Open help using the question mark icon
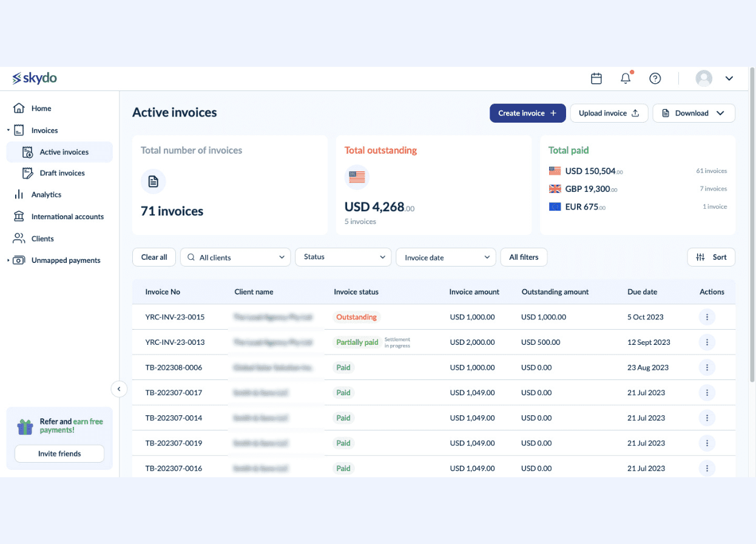The image size is (756, 544). [655, 78]
